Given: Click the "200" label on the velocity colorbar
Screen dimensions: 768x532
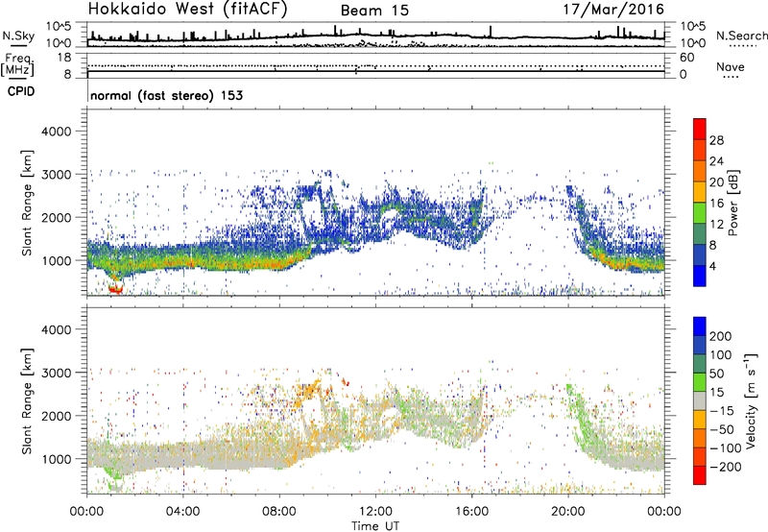Looking at the screenshot, I should (721, 336).
